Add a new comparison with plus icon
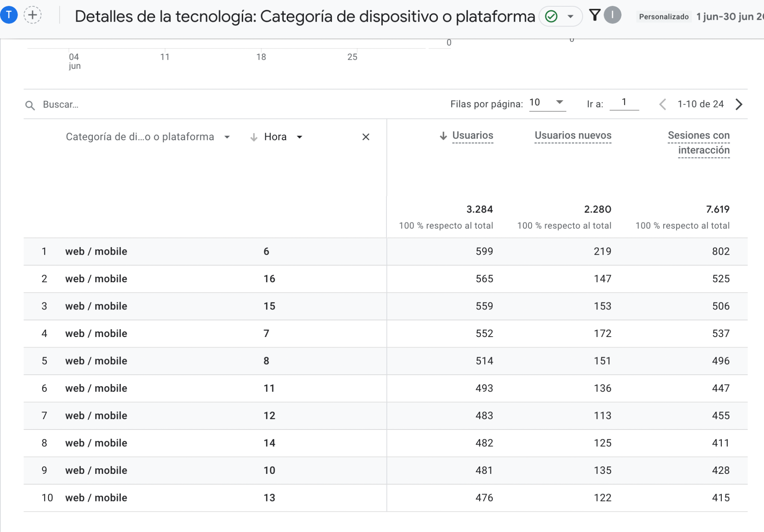The width and height of the screenshot is (764, 532). (x=32, y=15)
